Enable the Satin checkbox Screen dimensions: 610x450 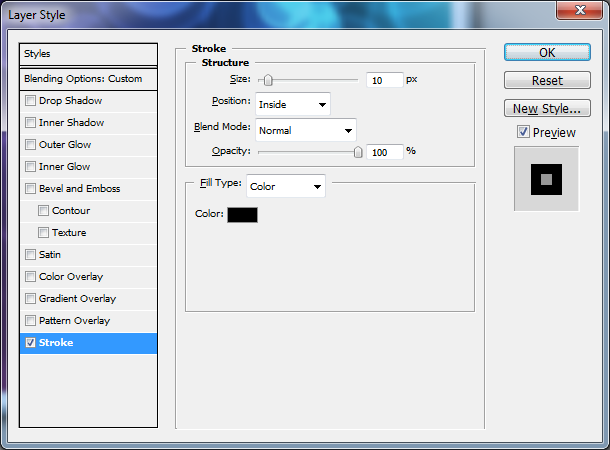click(x=30, y=255)
